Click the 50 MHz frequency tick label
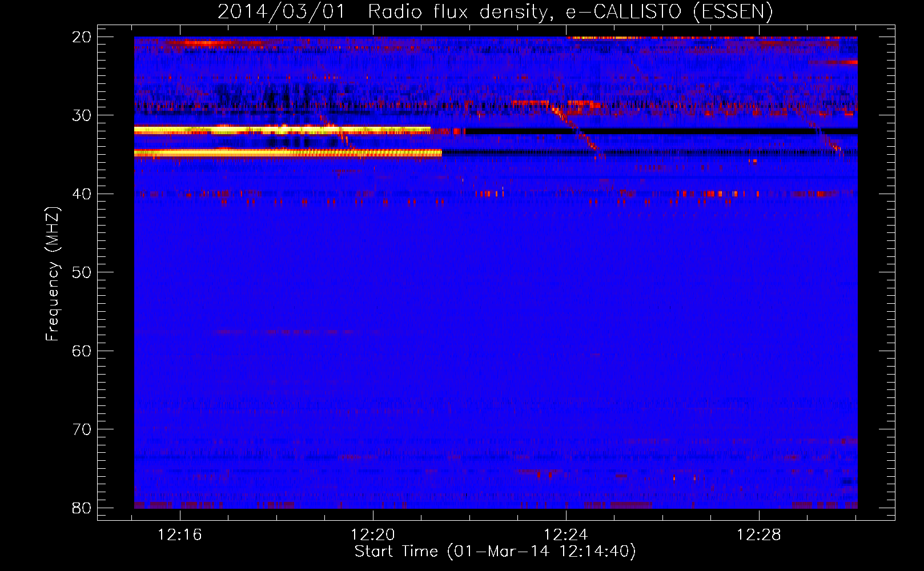Screen dimensions: 924x571 pos(82,272)
